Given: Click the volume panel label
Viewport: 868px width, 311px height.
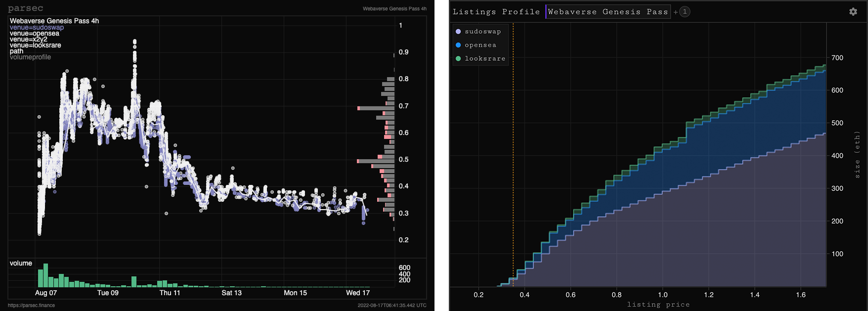Looking at the screenshot, I should [21, 263].
